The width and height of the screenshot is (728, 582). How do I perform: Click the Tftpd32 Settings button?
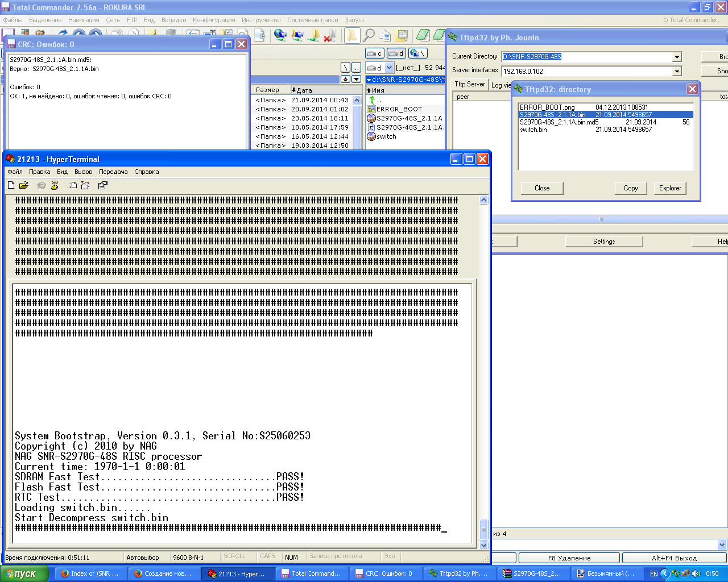(603, 242)
